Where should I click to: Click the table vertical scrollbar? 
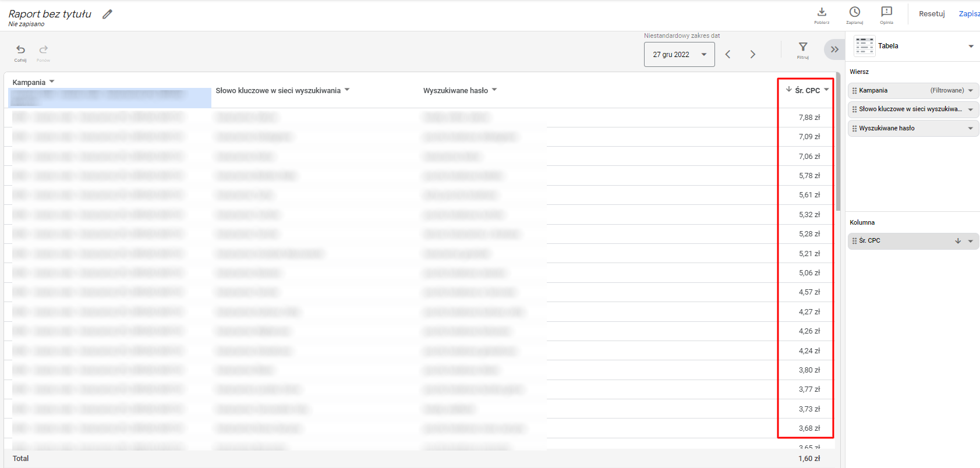pyautogui.click(x=838, y=141)
